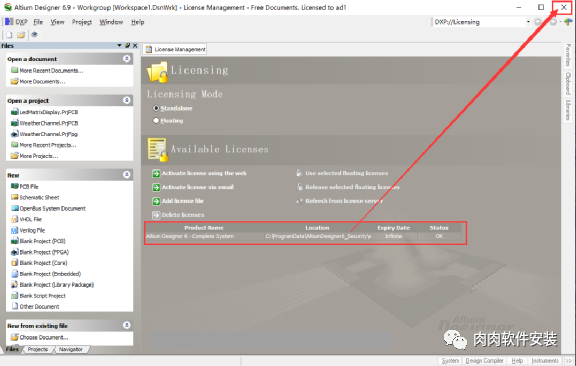This screenshot has width=576, height=366.
Task: Open More Recent Documents
Action: tap(47, 71)
